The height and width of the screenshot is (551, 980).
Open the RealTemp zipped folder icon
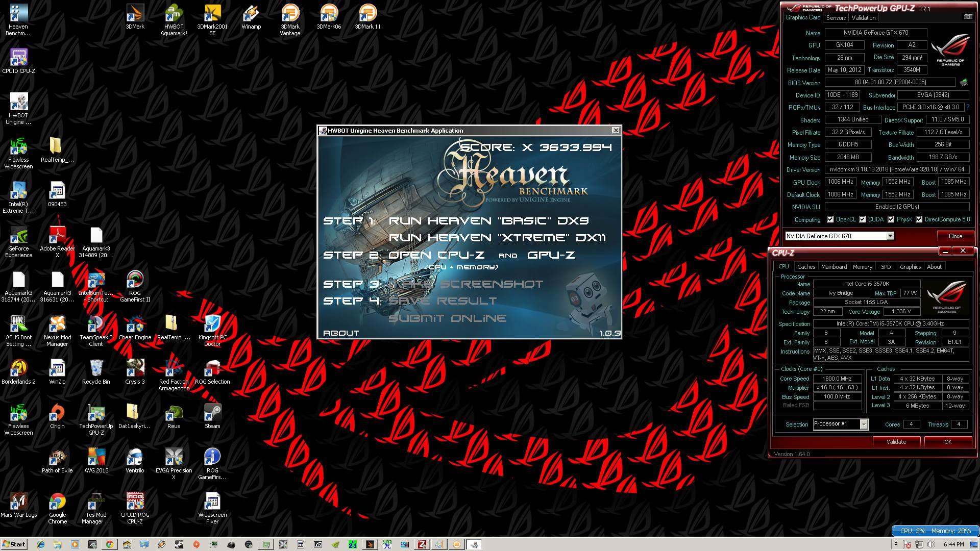[174, 327]
